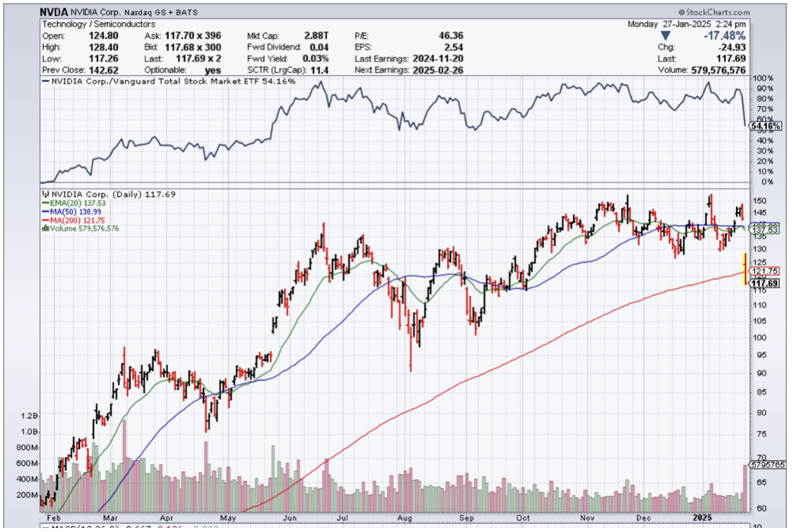
Task: Click the Fwd Yield value 0.03%
Action: [315, 59]
